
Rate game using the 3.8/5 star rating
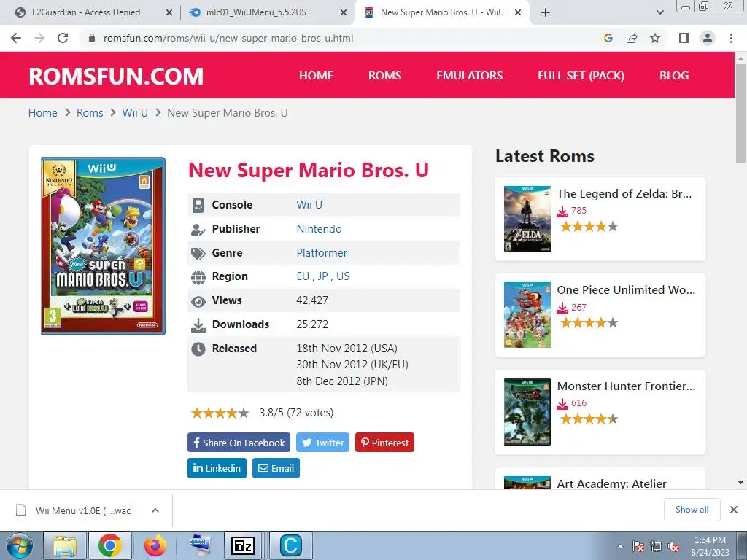pyautogui.click(x=220, y=413)
